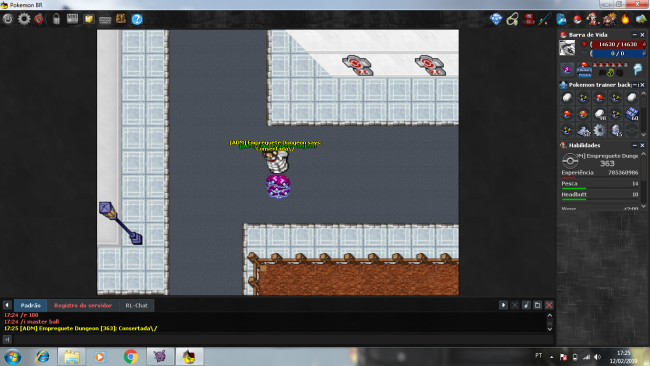
Task: Collapse the Barra de Vida panel
Action: 634,35
